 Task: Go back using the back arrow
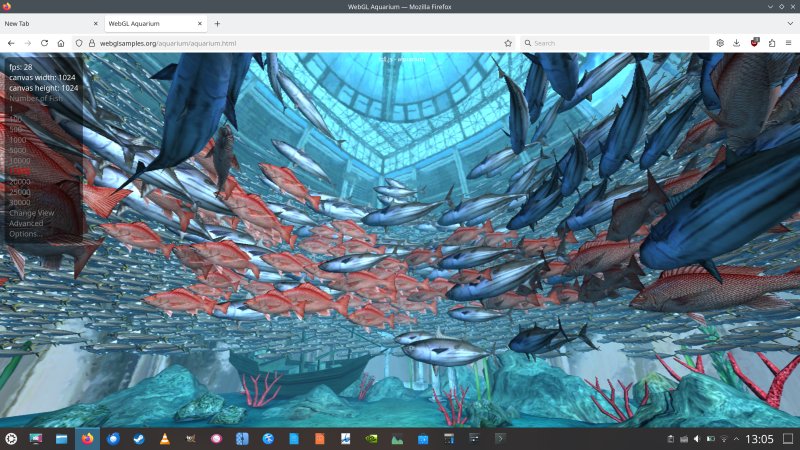click(11, 43)
